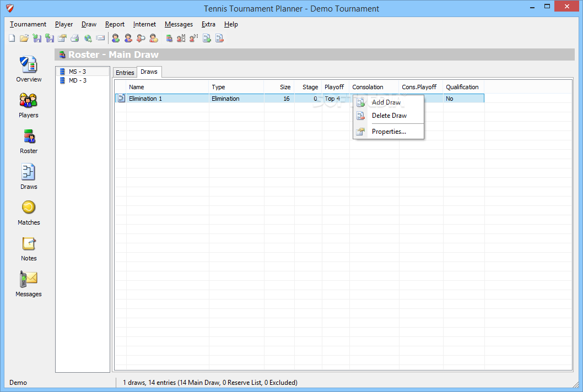
Task: Open the Draws section in sidebar
Action: 29,177
